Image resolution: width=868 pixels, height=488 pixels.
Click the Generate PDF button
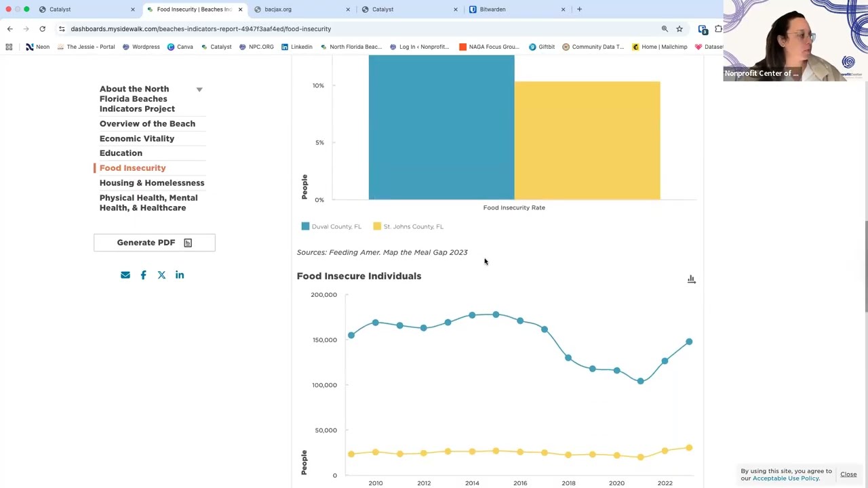pos(155,243)
